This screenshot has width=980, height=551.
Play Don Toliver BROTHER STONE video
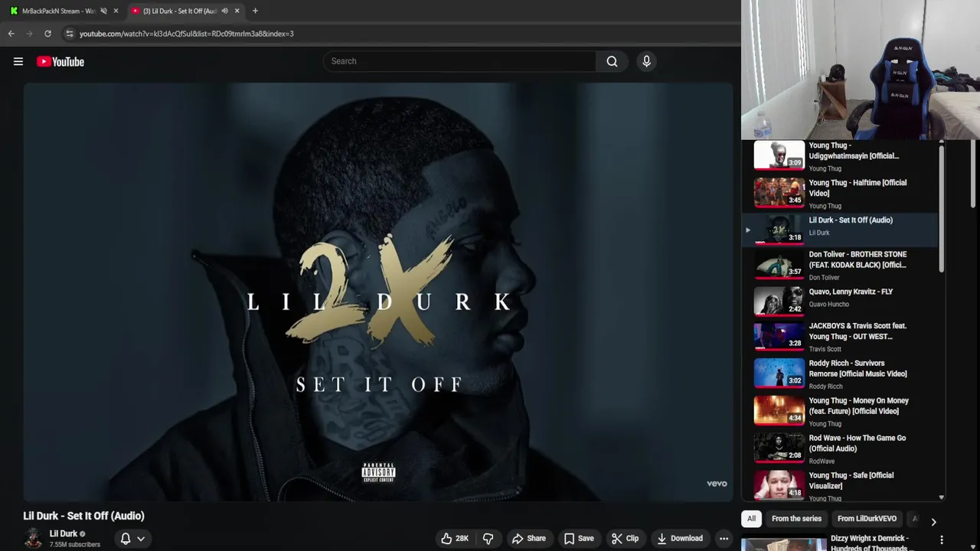[840, 265]
